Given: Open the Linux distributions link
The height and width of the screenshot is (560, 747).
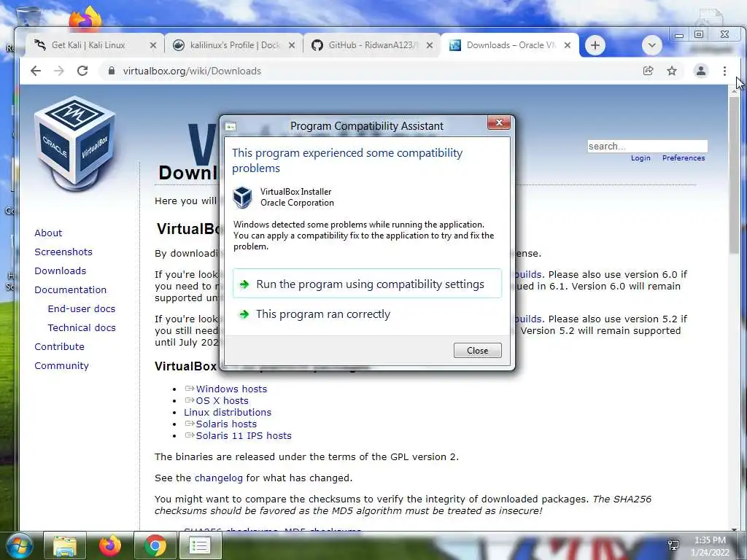Looking at the screenshot, I should [x=228, y=413].
